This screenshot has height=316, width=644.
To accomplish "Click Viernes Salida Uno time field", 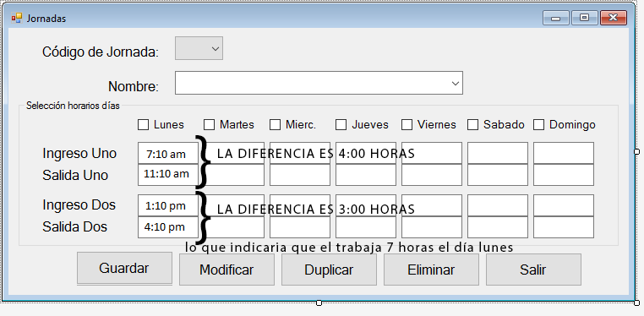I will click(432, 175).
